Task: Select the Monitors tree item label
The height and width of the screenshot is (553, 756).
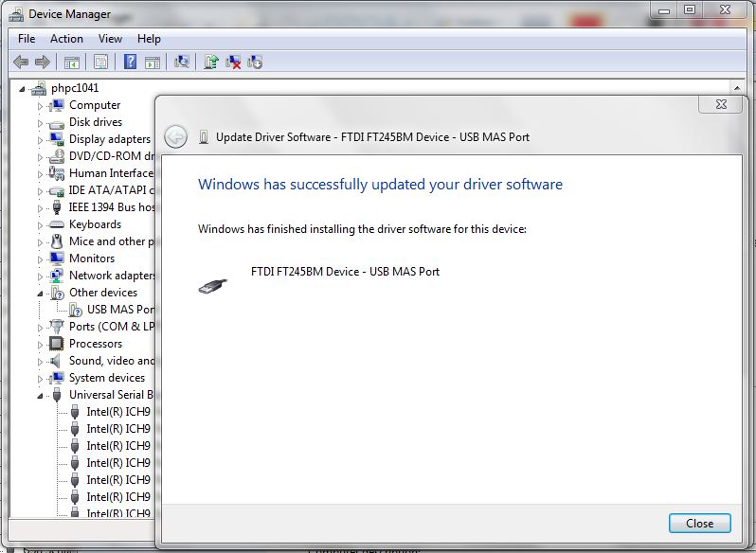Action: pyautogui.click(x=92, y=259)
